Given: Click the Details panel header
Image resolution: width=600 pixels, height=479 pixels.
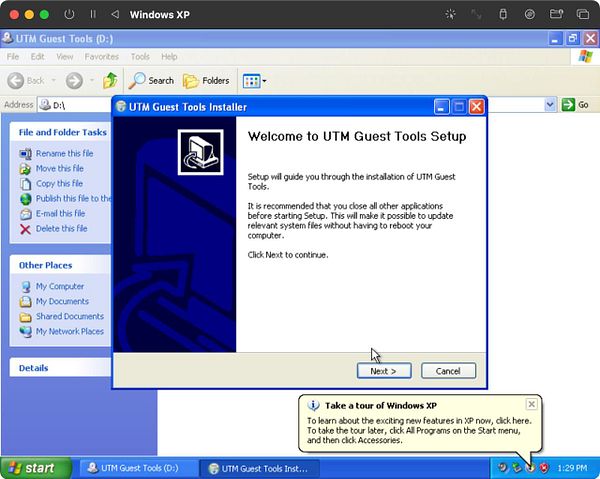Looking at the screenshot, I should [x=61, y=368].
